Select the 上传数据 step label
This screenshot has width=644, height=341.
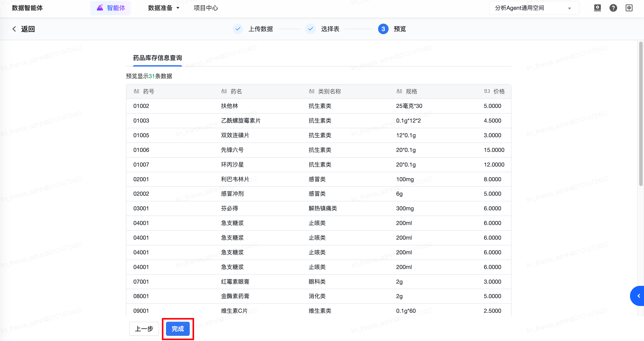(261, 29)
